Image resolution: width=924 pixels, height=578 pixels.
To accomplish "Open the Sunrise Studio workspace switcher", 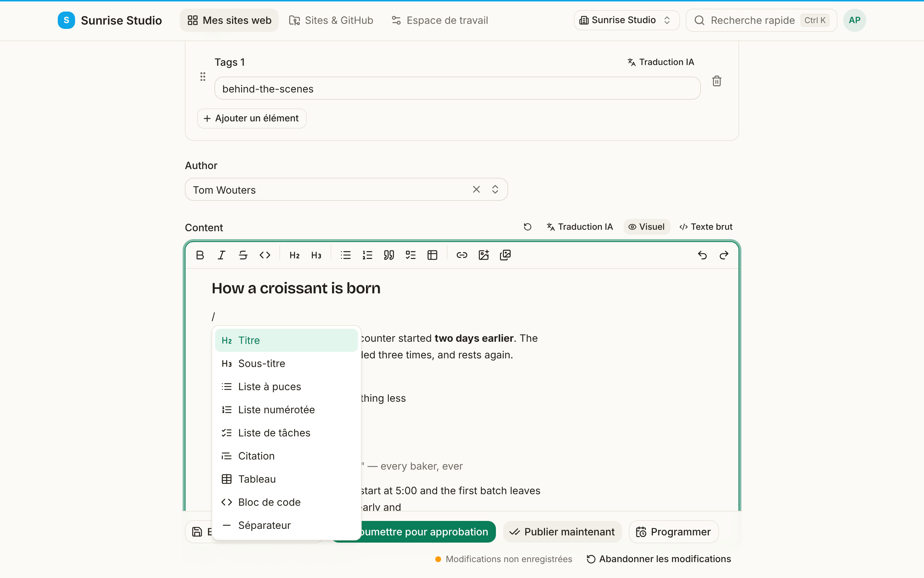I will (627, 20).
